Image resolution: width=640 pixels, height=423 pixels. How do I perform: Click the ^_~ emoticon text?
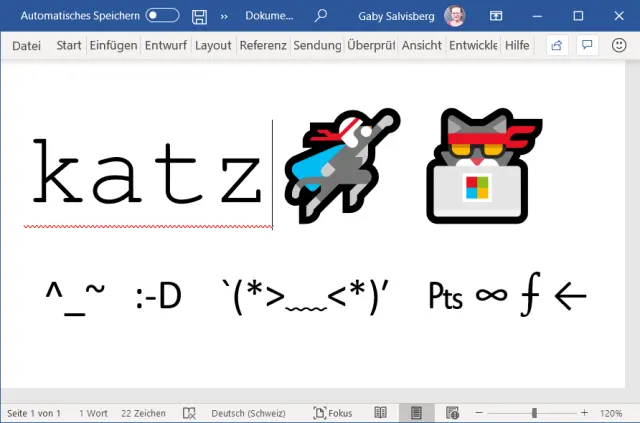75,296
